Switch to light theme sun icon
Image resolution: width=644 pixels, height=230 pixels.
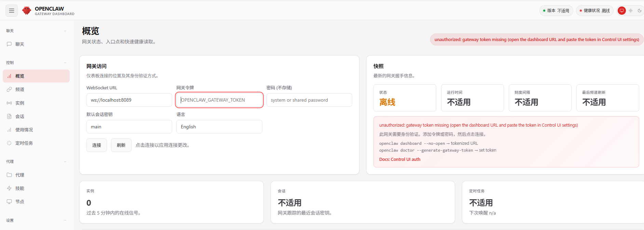point(631,11)
